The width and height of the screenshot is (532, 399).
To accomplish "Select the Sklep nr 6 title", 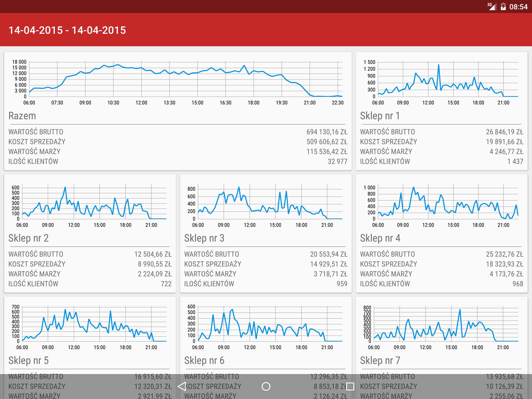I will point(204,360).
